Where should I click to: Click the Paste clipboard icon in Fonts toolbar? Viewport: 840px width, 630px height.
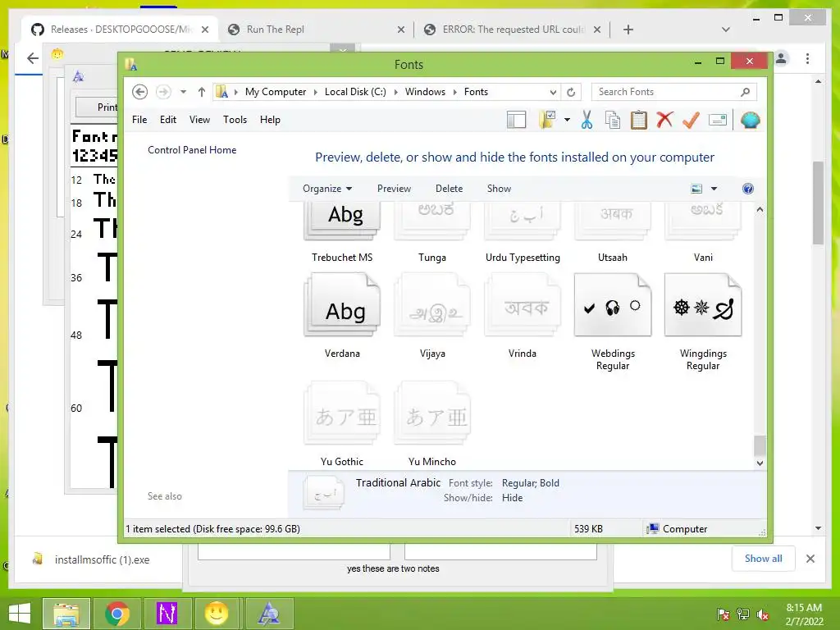[638, 120]
